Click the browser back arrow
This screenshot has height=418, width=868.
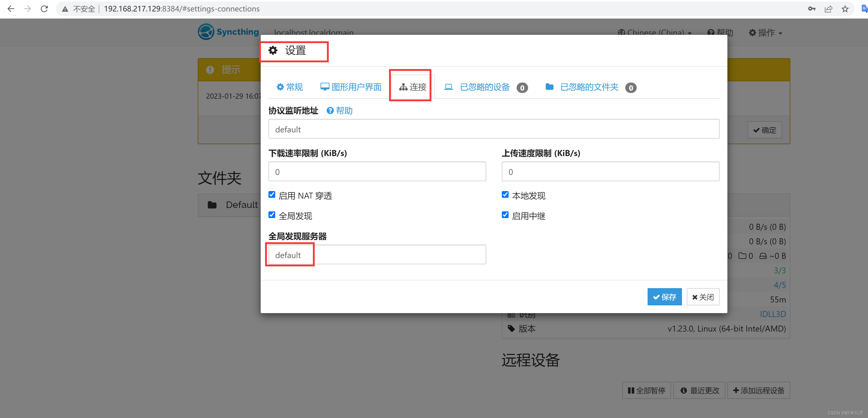pyautogui.click(x=11, y=9)
